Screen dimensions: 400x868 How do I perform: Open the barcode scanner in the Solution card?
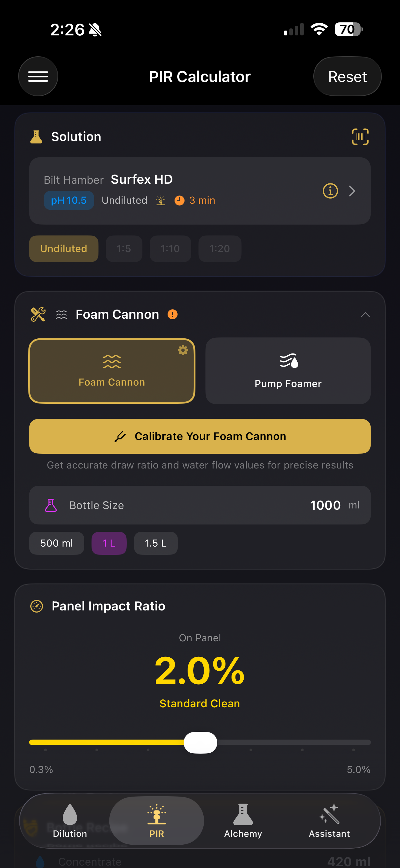[360, 136]
